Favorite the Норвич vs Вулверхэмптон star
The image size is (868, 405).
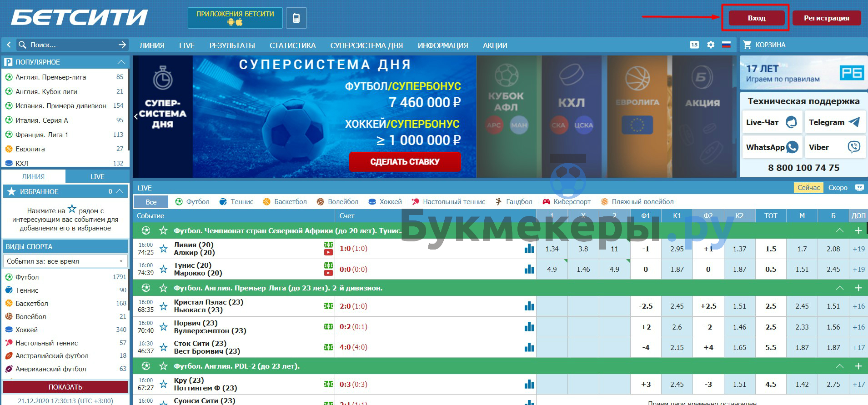point(163,326)
